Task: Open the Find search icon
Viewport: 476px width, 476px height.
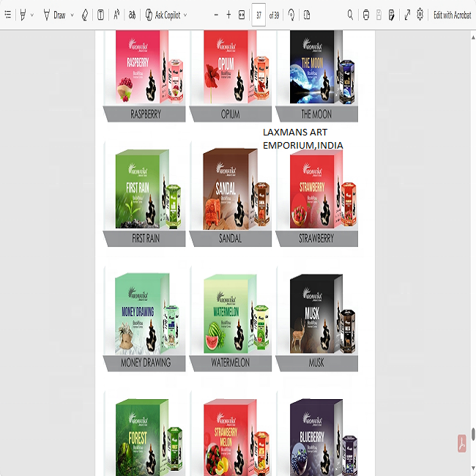Action: point(350,15)
